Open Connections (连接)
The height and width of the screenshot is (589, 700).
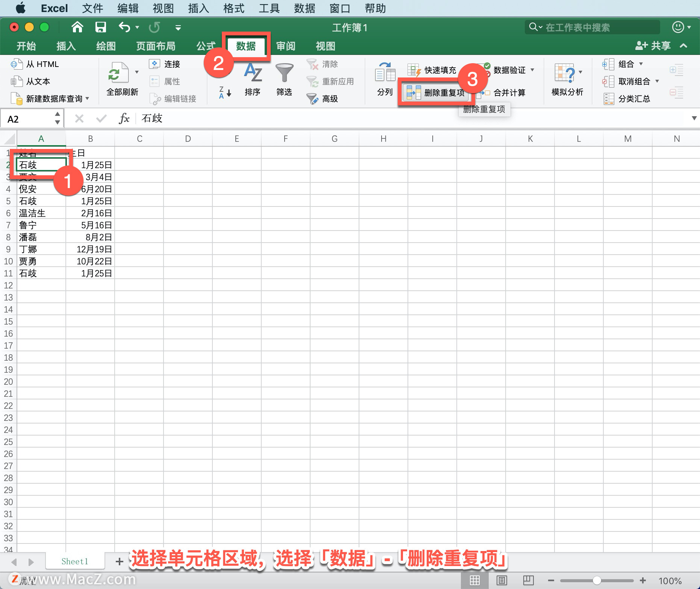coord(165,64)
